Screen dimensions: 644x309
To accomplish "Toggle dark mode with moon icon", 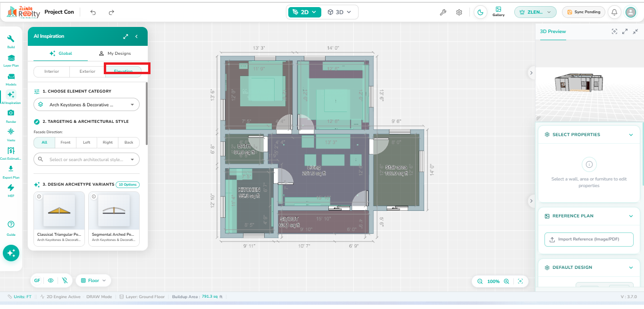I will [x=480, y=12].
